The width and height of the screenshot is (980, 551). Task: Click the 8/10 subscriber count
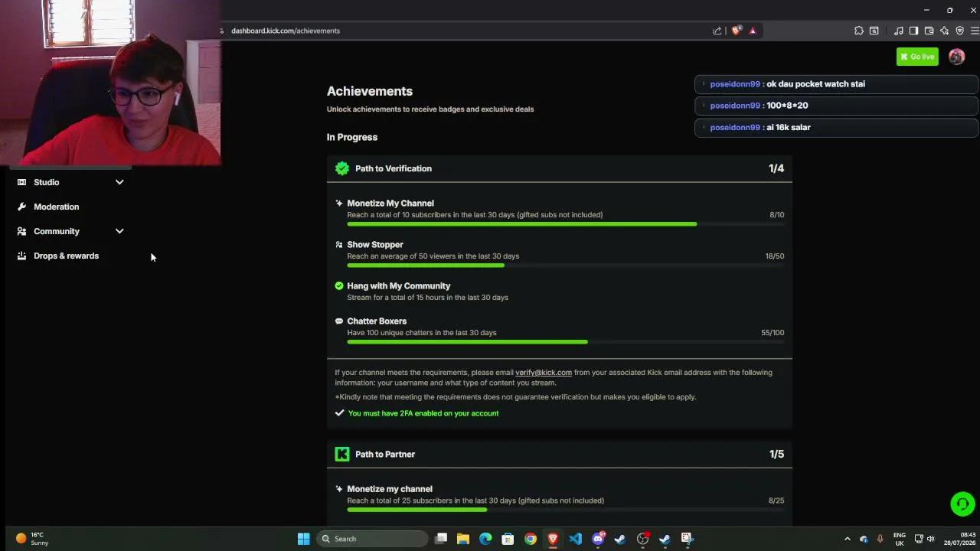tap(776, 215)
